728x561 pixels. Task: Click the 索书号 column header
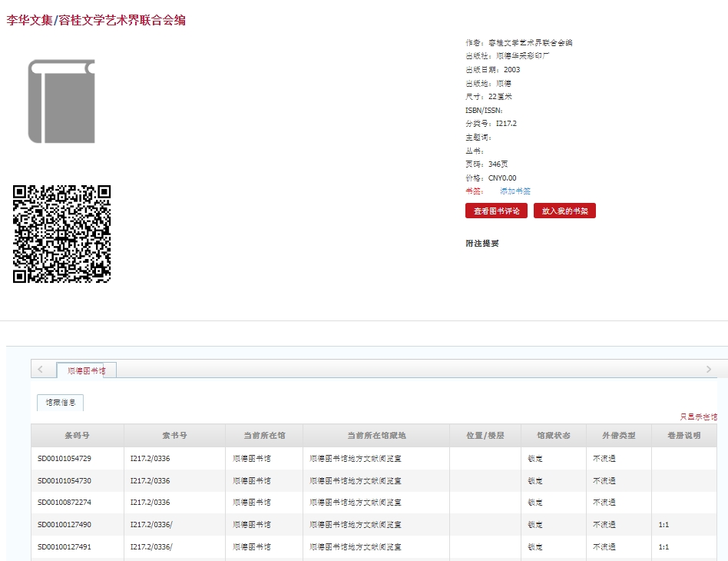[174, 436]
